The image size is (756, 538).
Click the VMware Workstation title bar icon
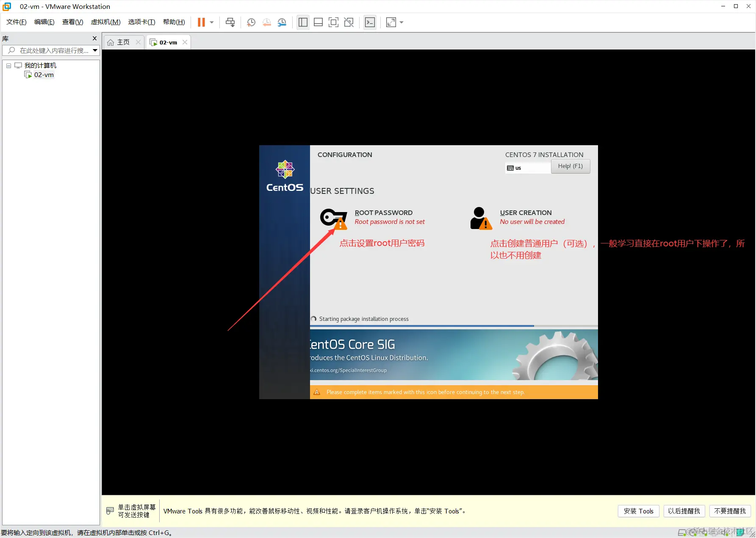7,6
